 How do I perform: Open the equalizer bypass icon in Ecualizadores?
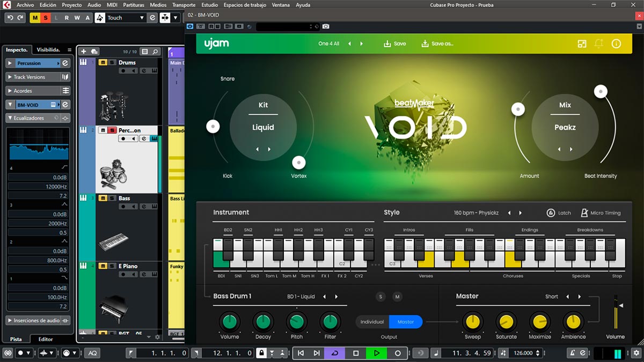[x=65, y=118]
